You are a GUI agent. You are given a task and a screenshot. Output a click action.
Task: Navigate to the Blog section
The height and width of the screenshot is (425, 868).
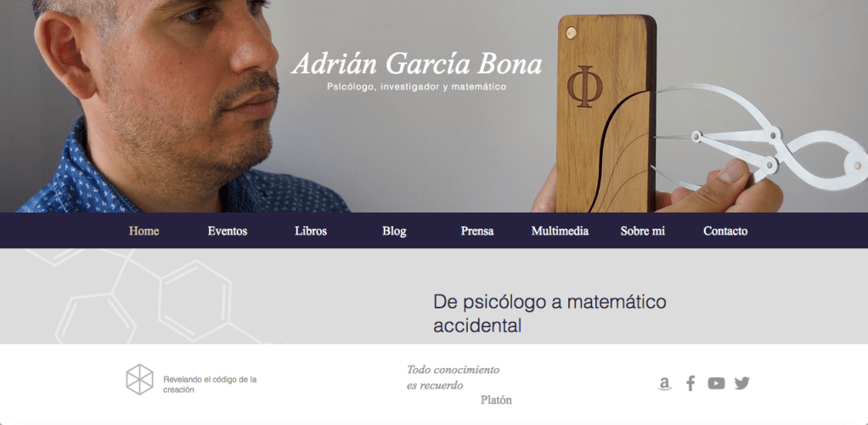(x=394, y=231)
